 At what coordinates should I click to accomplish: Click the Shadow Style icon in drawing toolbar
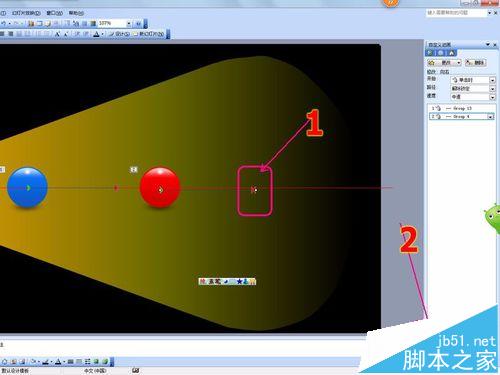point(96,361)
